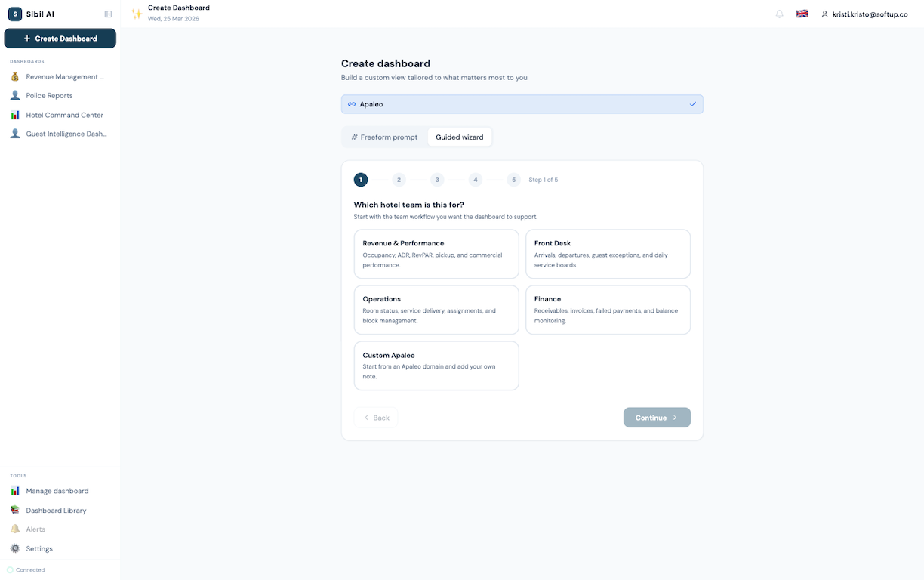This screenshot has height=580, width=924.
Task: Open the notifications bell
Action: click(780, 14)
